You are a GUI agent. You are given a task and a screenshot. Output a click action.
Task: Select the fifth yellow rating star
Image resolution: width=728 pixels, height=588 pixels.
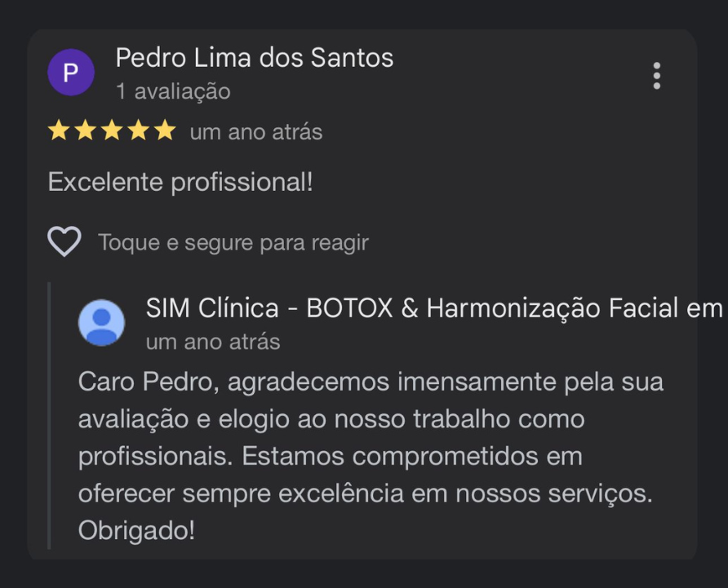click(x=165, y=130)
